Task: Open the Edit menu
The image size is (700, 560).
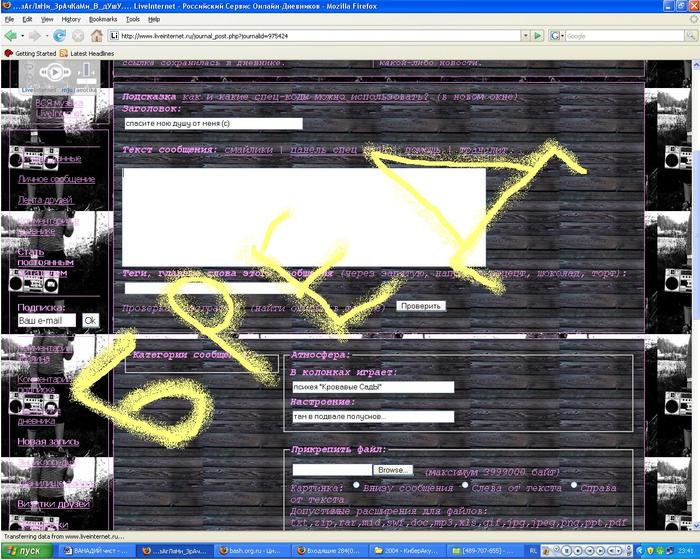Action: click(x=27, y=19)
